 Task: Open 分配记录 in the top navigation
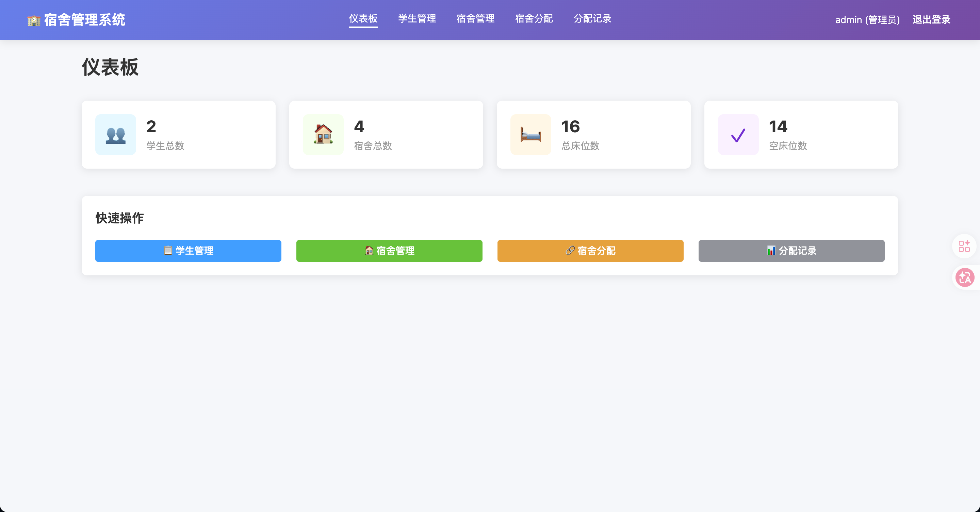tap(592, 19)
